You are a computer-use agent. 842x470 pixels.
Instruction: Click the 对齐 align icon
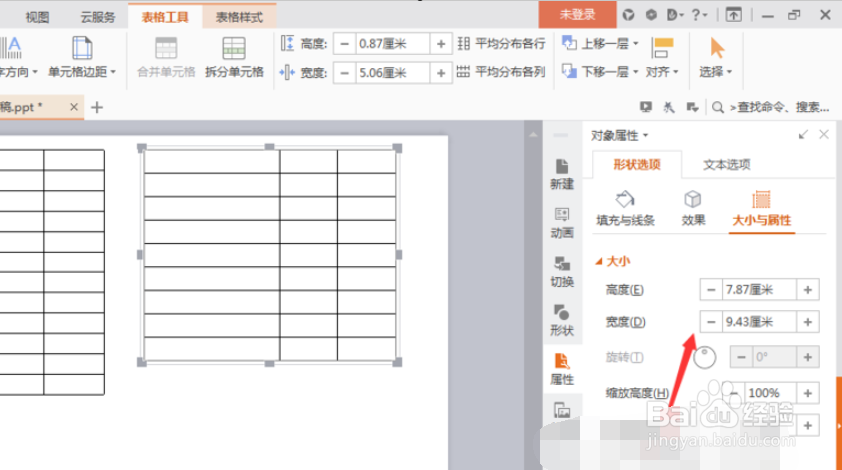coord(662,47)
